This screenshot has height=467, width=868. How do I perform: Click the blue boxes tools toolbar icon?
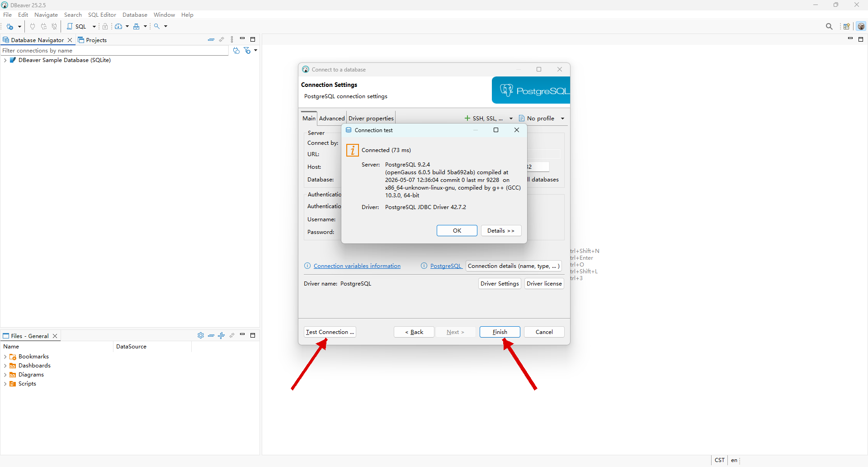(137, 26)
